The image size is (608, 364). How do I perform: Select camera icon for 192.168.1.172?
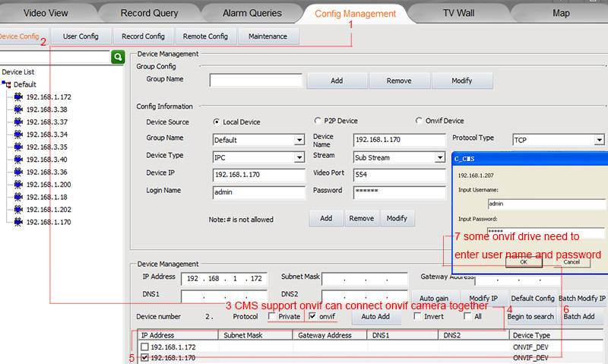(x=18, y=97)
